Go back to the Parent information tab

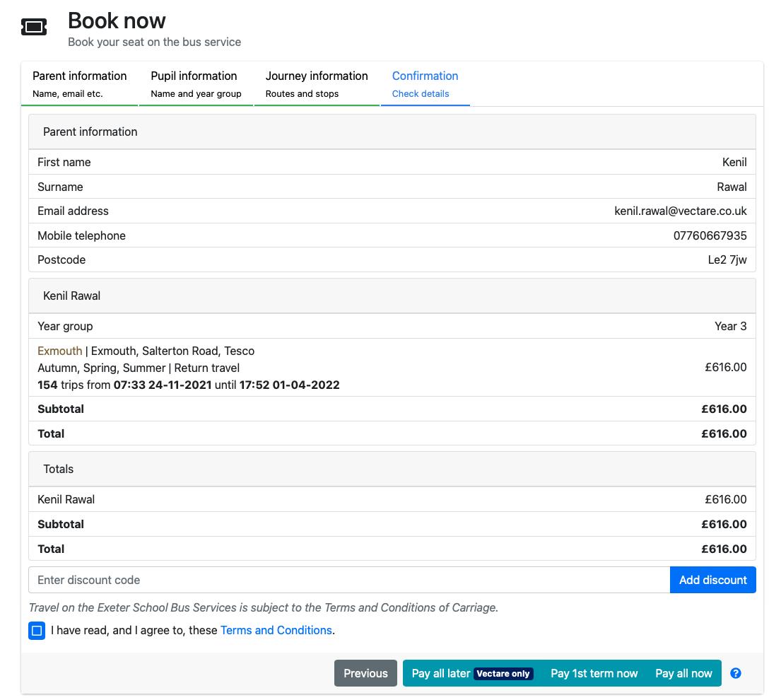[x=79, y=83]
